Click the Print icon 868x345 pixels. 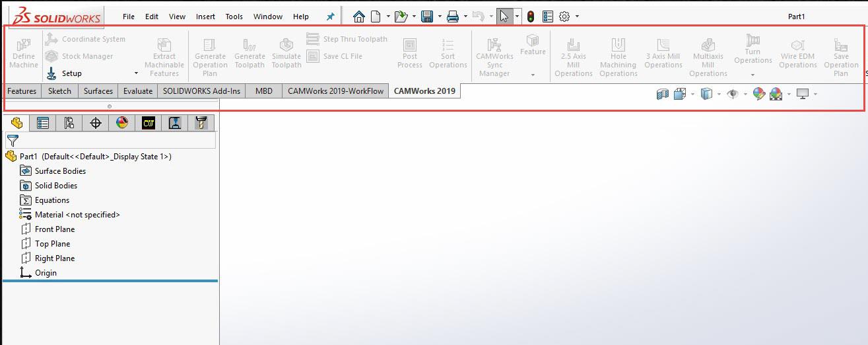coord(453,17)
